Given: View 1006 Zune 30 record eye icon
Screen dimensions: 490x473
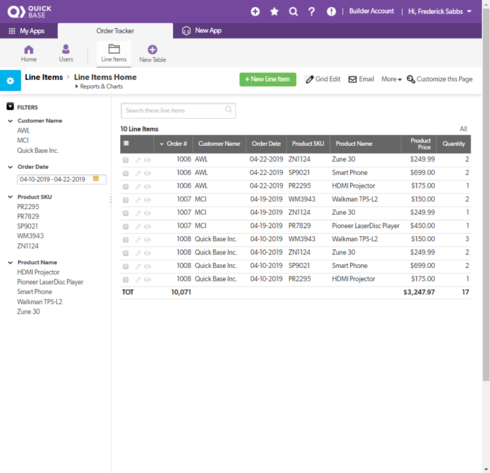Looking at the screenshot, I should 147,160.
